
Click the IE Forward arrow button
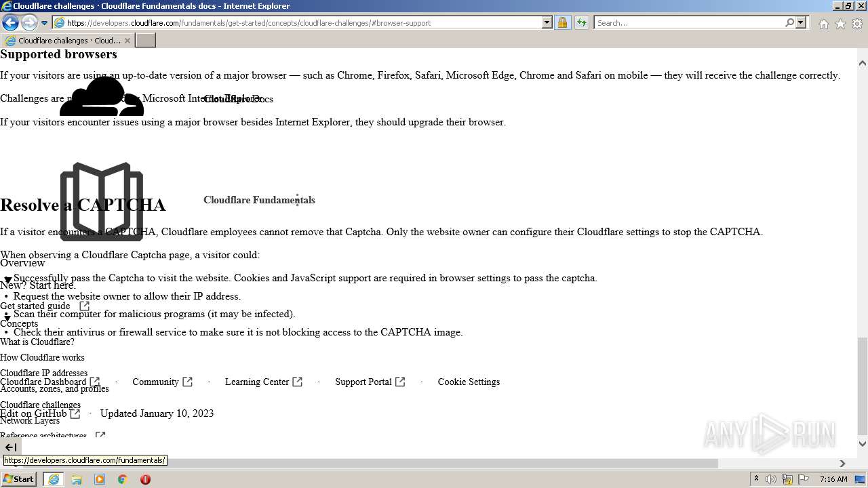(x=29, y=22)
